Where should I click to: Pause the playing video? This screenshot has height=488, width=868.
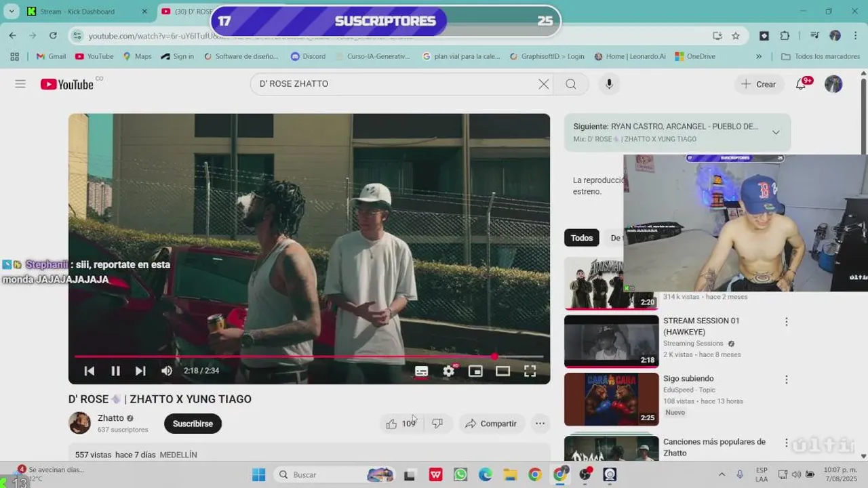tap(115, 371)
